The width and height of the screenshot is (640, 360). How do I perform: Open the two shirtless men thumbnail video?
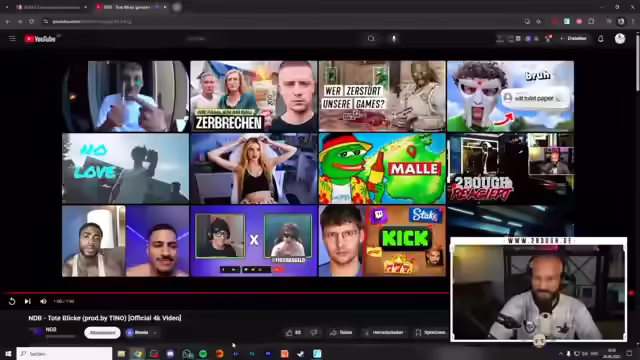coord(125,241)
